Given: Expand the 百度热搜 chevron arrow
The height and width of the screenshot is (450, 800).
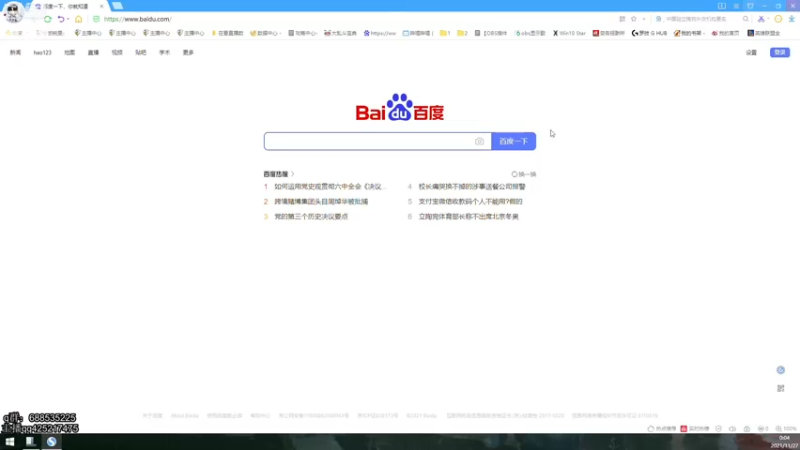Looking at the screenshot, I should click(x=292, y=174).
